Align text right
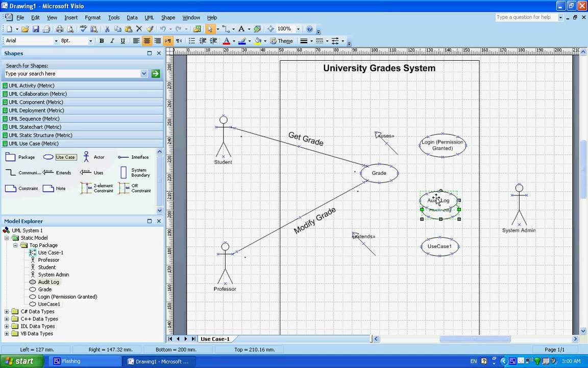 pyautogui.click(x=158, y=41)
